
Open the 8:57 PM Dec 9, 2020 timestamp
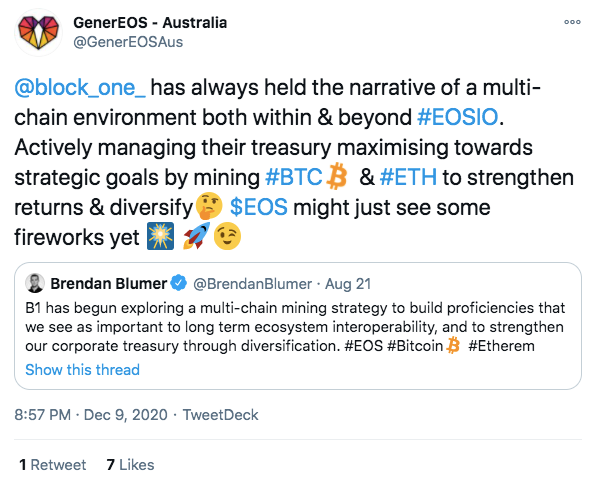pos(91,415)
